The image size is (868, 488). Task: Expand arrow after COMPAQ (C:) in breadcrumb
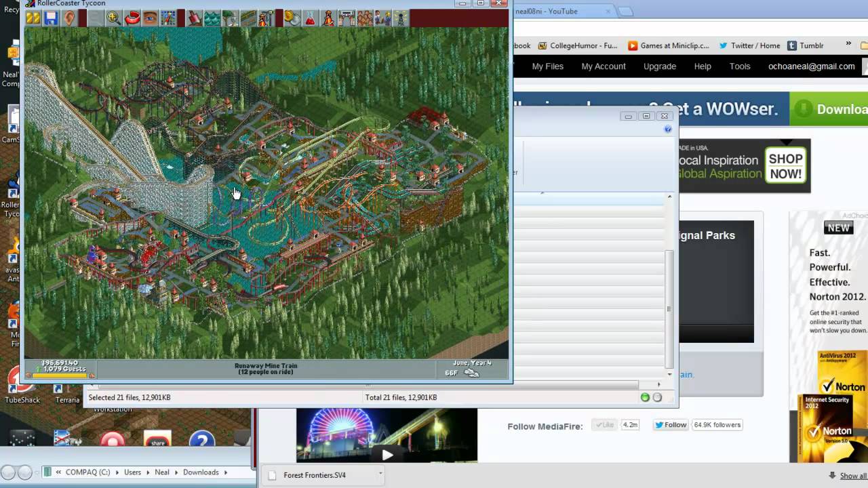pyautogui.click(x=117, y=472)
